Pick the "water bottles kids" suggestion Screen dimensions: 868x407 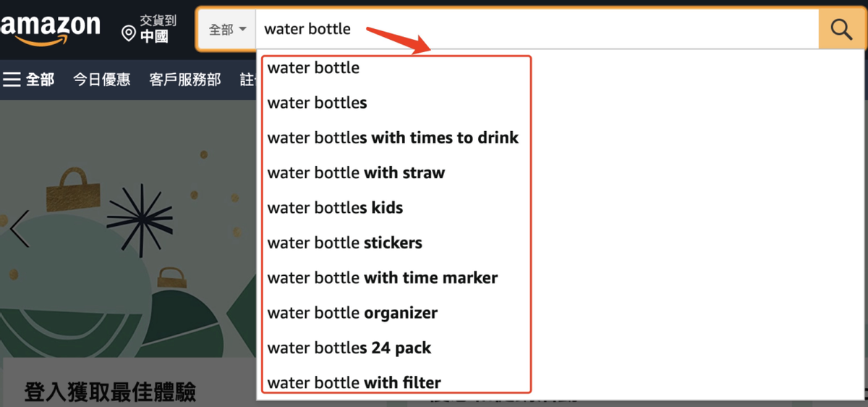(335, 208)
